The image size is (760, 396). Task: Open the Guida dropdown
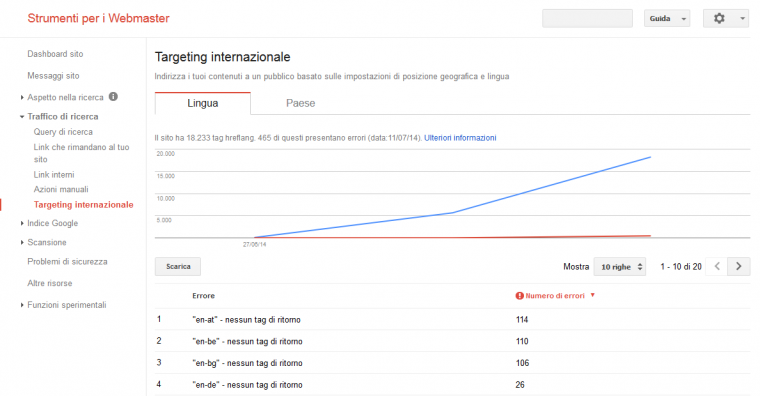(667, 18)
